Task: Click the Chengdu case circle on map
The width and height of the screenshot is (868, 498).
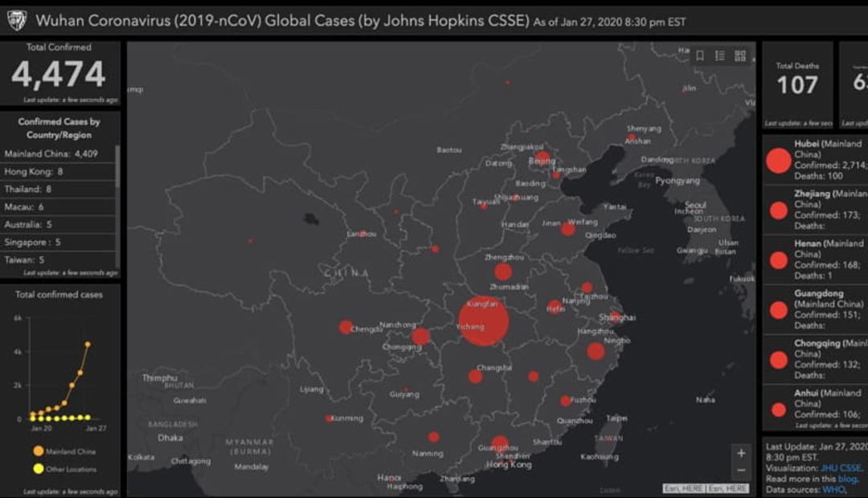Action: coord(346,327)
